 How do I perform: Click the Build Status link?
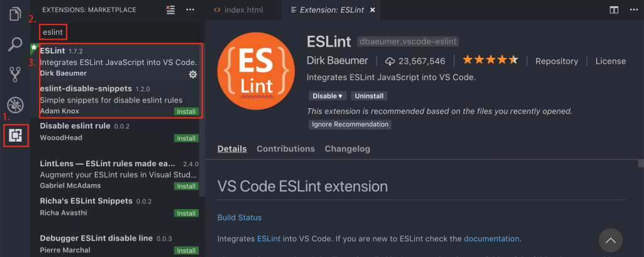[240, 217]
